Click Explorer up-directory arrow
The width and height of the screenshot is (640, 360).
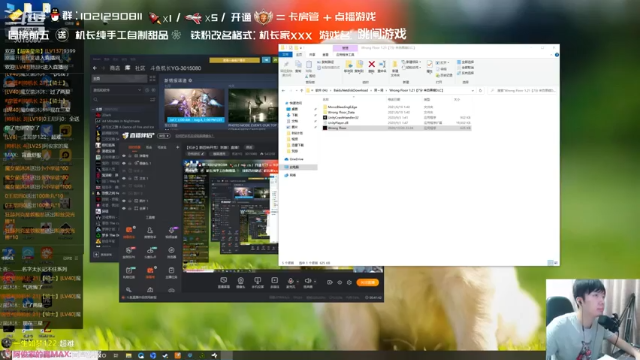(302, 90)
